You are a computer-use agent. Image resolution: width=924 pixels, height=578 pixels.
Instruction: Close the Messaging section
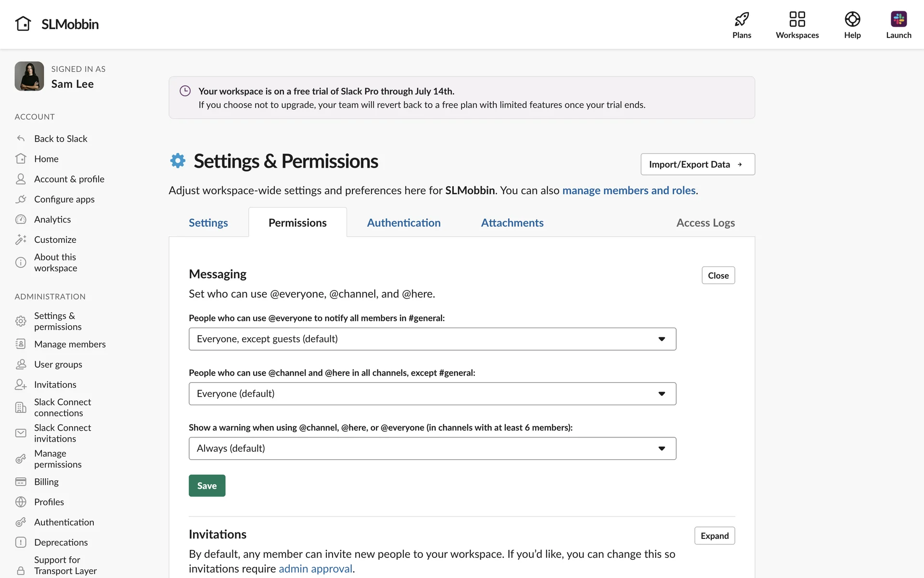click(x=718, y=276)
